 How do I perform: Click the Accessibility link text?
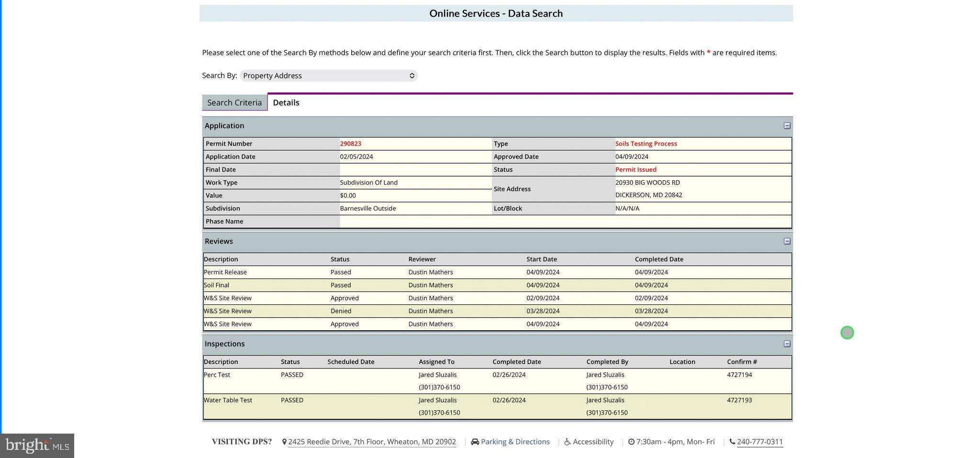click(593, 442)
